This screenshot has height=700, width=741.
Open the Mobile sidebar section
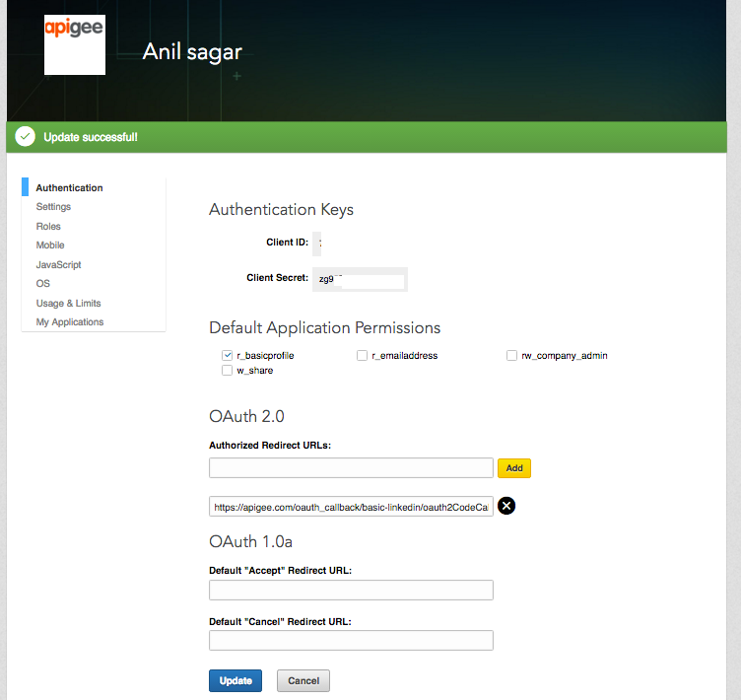(x=50, y=245)
